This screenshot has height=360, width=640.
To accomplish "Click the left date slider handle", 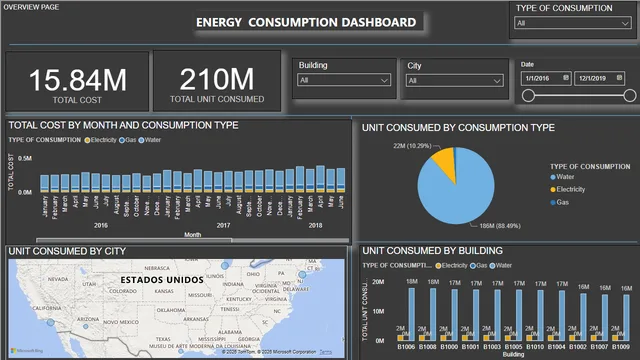I will click(x=528, y=96).
